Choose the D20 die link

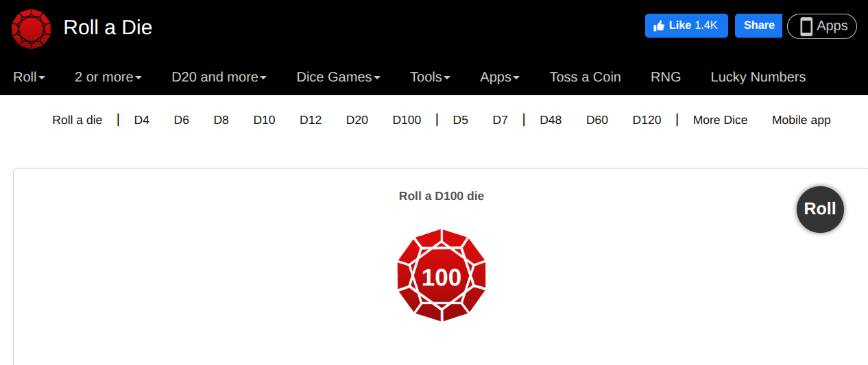point(357,120)
